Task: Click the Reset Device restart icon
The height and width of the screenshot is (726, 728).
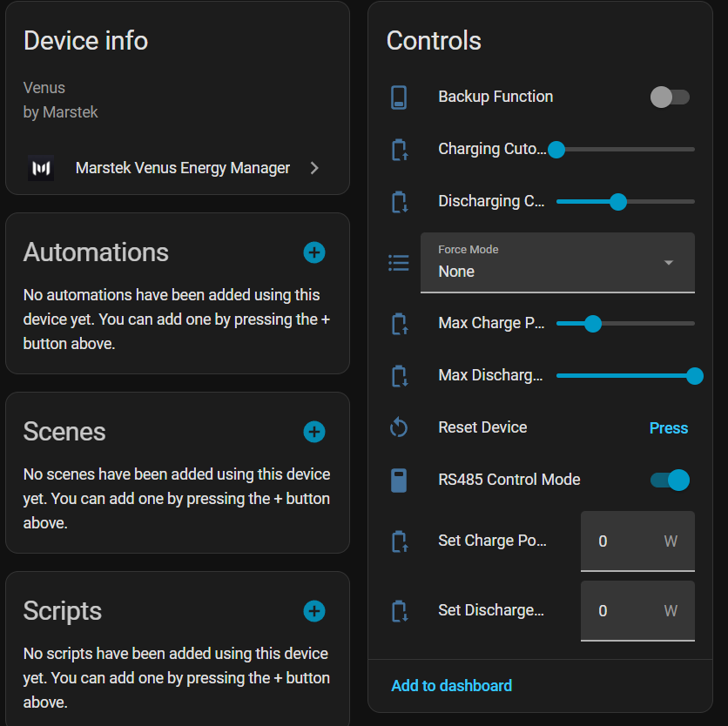Action: (x=399, y=427)
